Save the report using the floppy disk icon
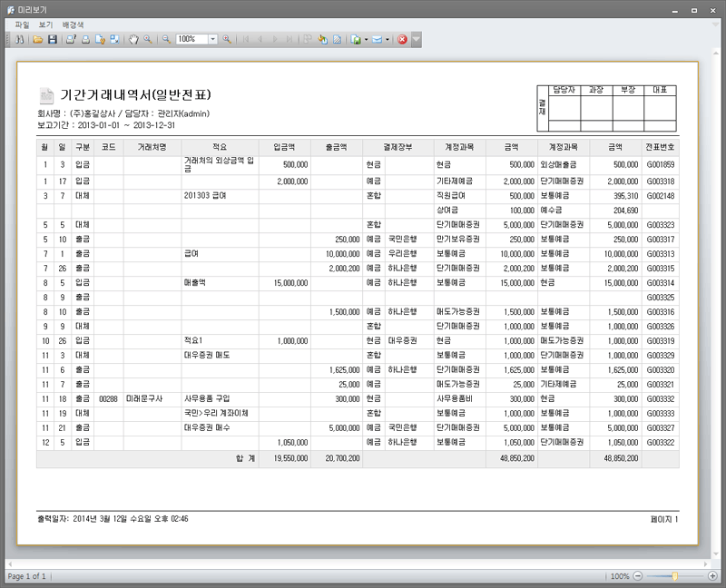726x588 pixels. pos(53,39)
